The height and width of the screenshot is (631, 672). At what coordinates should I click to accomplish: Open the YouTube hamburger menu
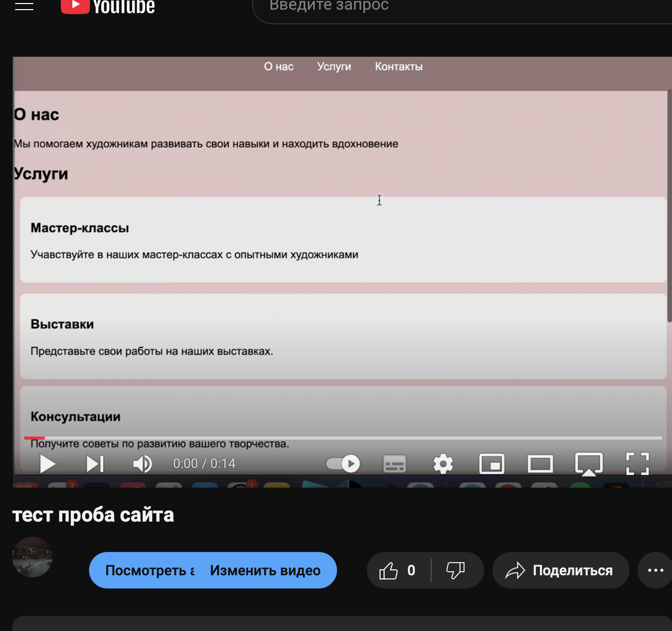pyautogui.click(x=24, y=6)
